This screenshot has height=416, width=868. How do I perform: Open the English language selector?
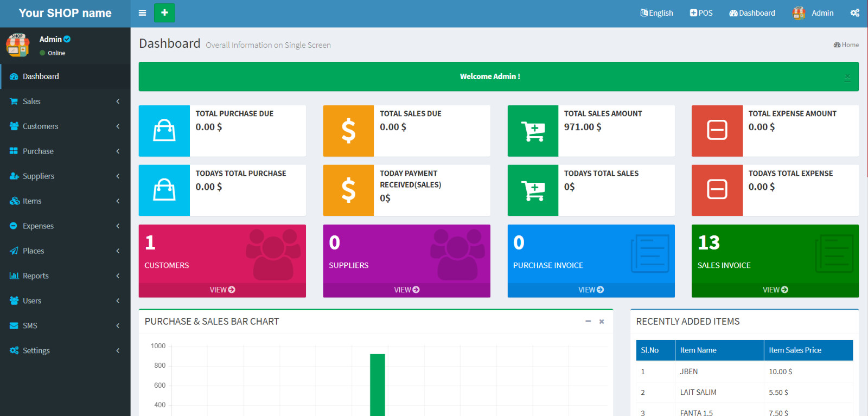click(656, 13)
